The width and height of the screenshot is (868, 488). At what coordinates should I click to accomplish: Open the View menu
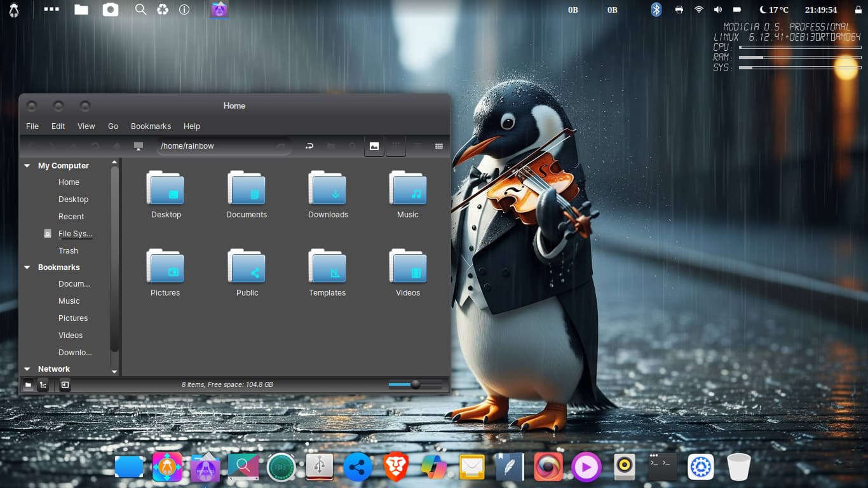86,126
